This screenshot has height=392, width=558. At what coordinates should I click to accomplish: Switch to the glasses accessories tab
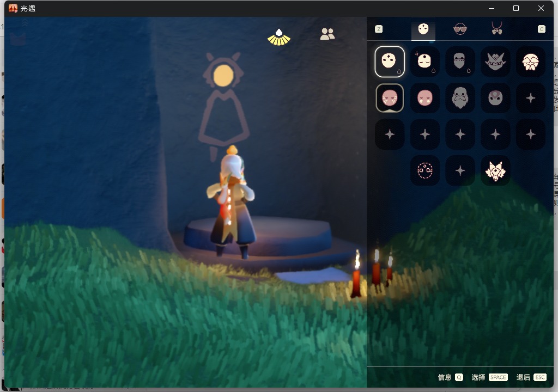click(x=460, y=29)
